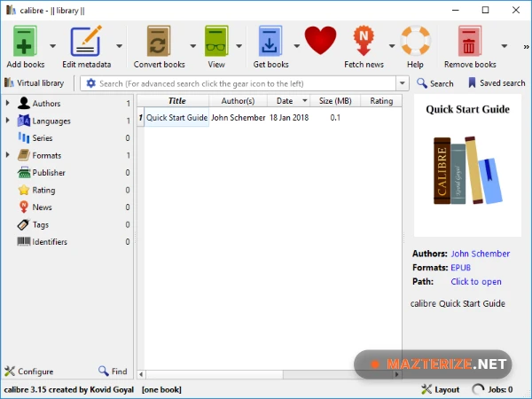Open the Remove books dropdown arrow

click(505, 45)
